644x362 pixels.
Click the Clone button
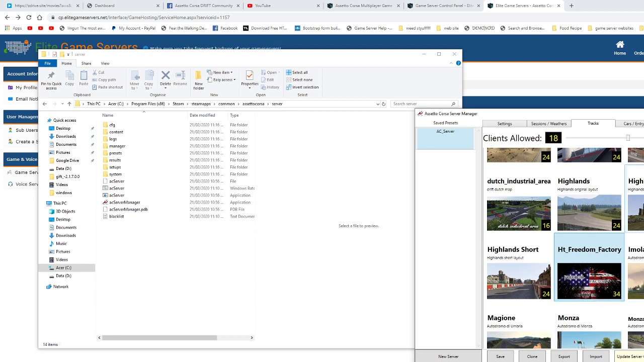(532, 356)
